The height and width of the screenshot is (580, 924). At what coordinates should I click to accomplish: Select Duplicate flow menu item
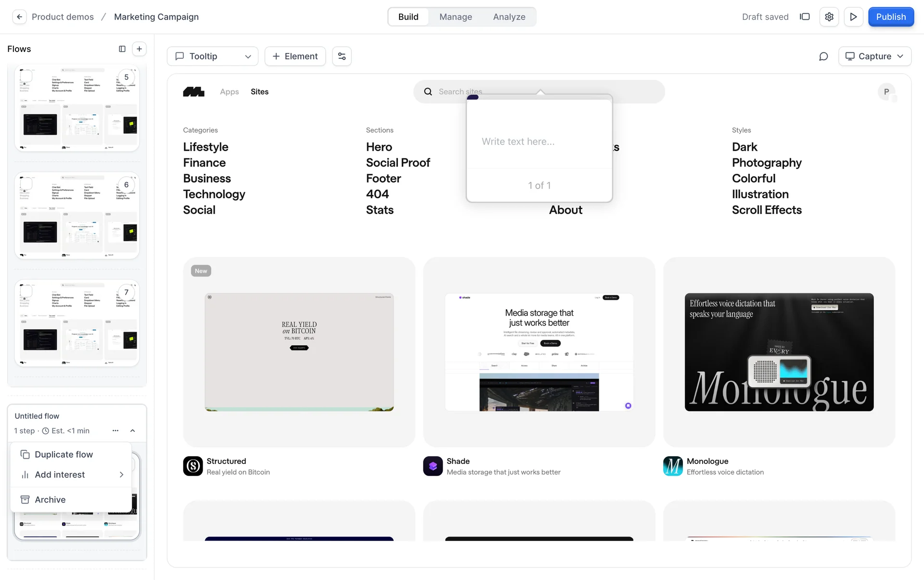[64, 454]
